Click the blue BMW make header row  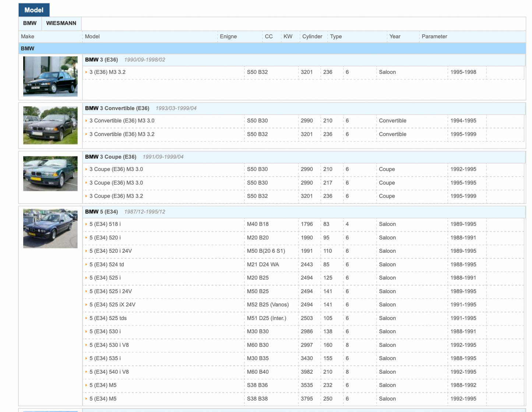(x=272, y=49)
